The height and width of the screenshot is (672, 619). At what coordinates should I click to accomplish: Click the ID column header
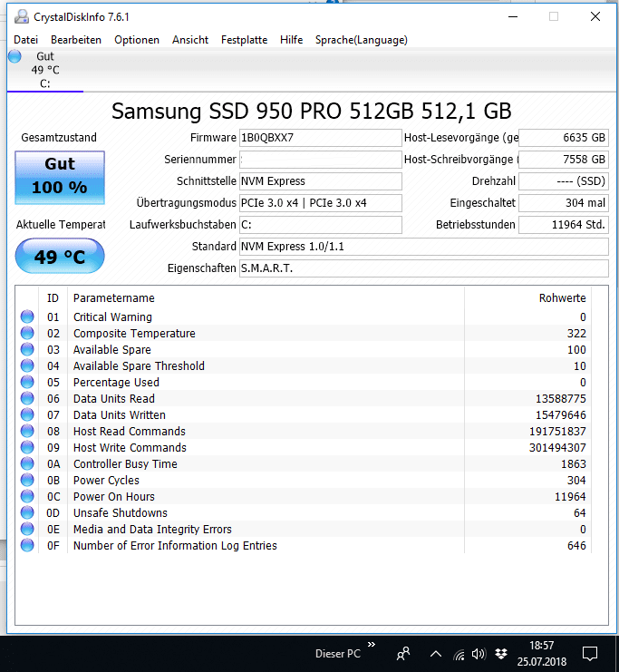pyautogui.click(x=53, y=297)
